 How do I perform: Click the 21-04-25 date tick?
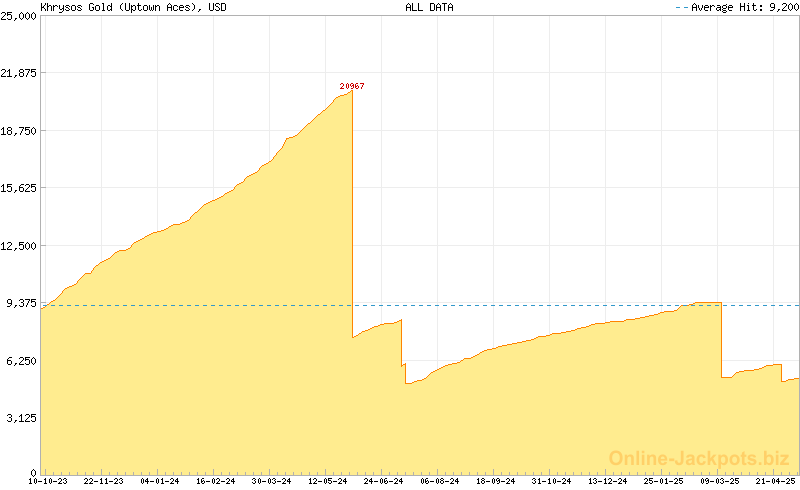(777, 481)
